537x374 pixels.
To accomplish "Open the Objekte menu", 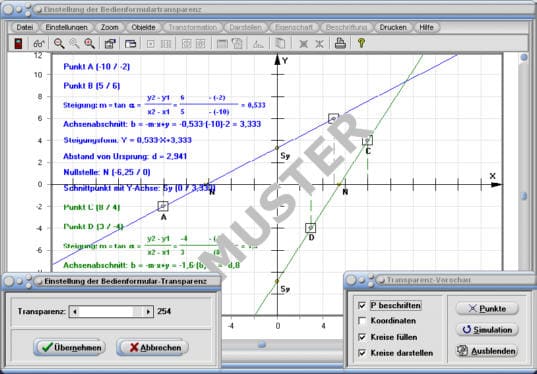I will click(x=143, y=27).
